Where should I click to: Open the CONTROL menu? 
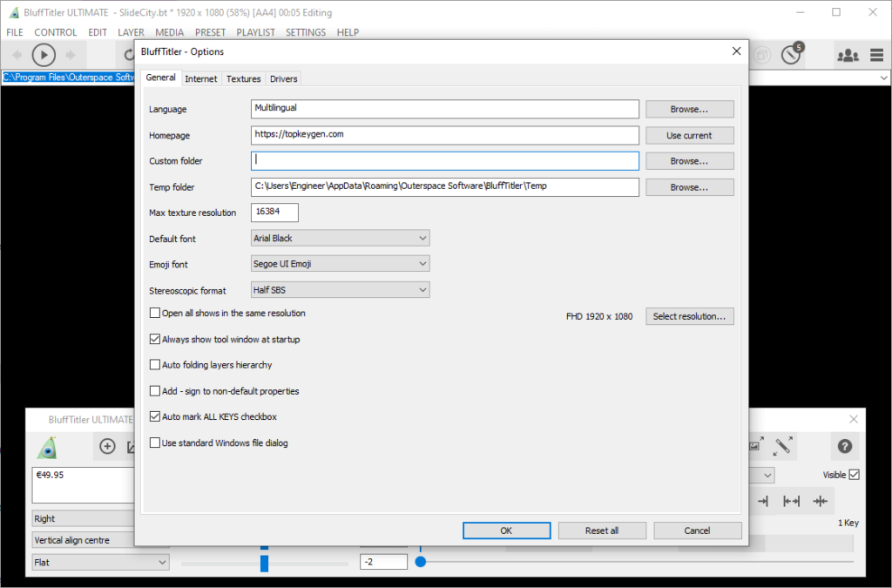tap(55, 32)
